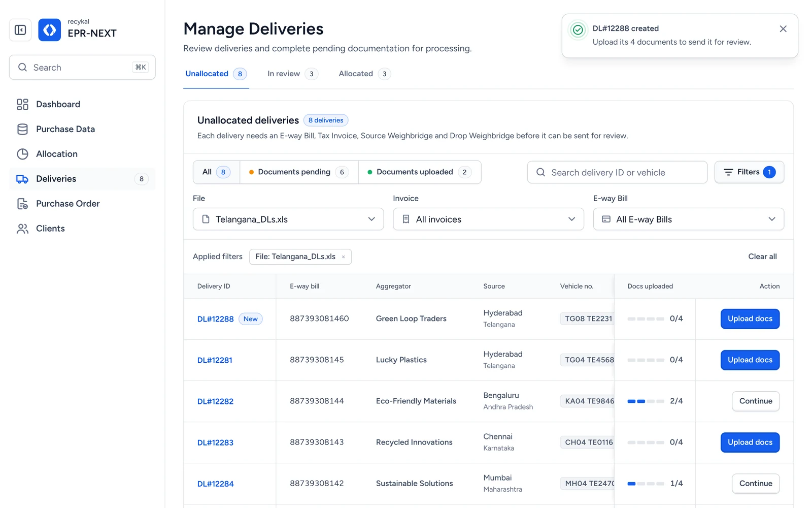
Task: Upload docs for DL#12283
Action: tap(750, 442)
